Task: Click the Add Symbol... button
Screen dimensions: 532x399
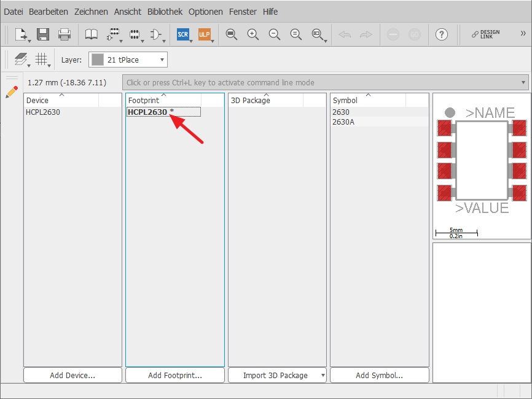Action: click(379, 375)
